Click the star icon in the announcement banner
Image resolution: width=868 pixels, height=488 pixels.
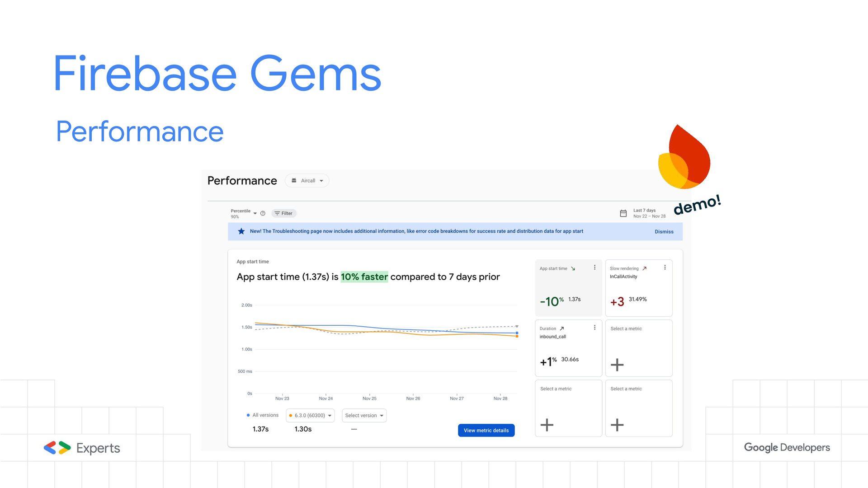point(241,231)
